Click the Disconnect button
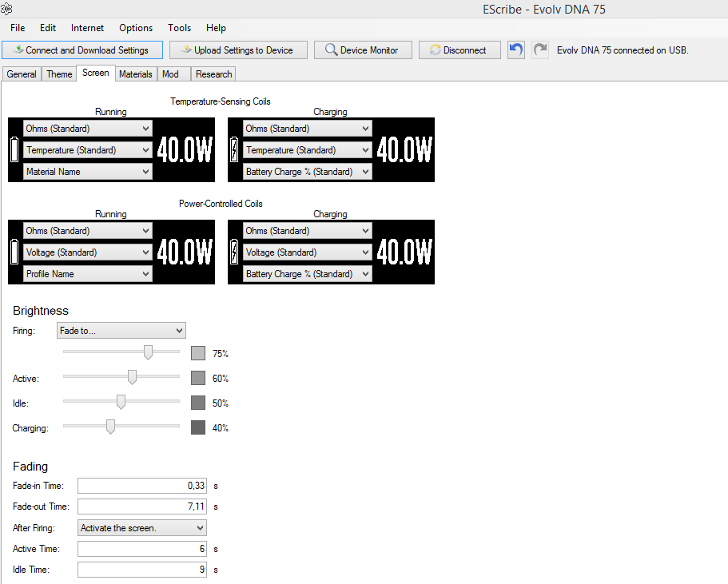Screen dimensions: 728x584 pos(459,50)
